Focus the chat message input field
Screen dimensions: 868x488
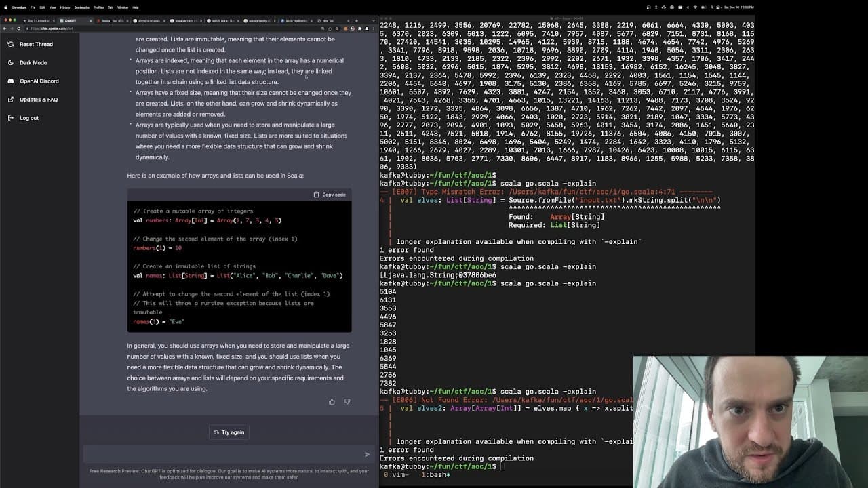(x=222, y=454)
